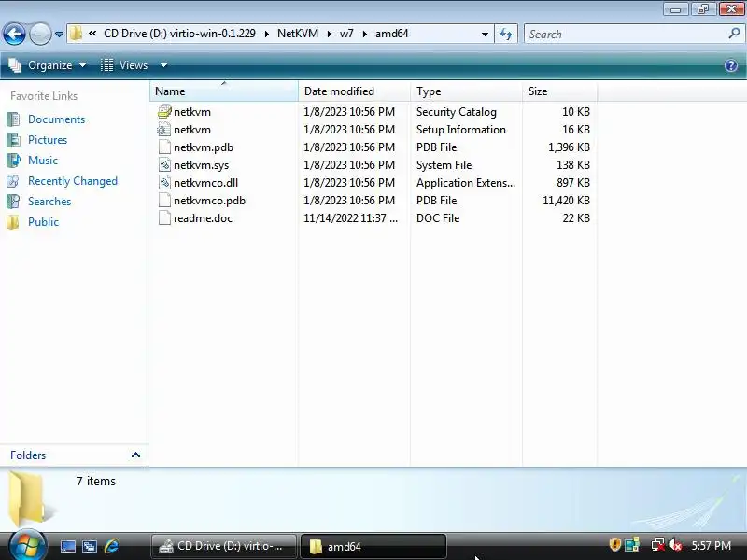Select the netkvmco.dll file icon

pos(164,182)
